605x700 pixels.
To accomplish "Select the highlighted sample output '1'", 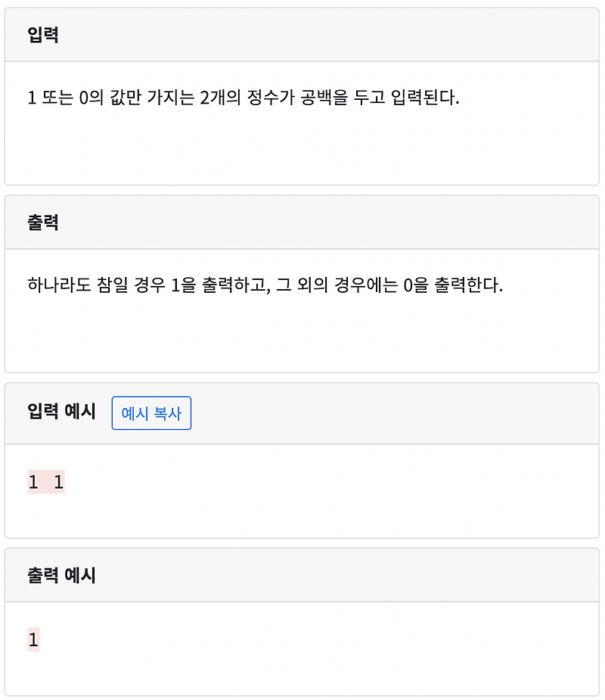I will (x=32, y=640).
